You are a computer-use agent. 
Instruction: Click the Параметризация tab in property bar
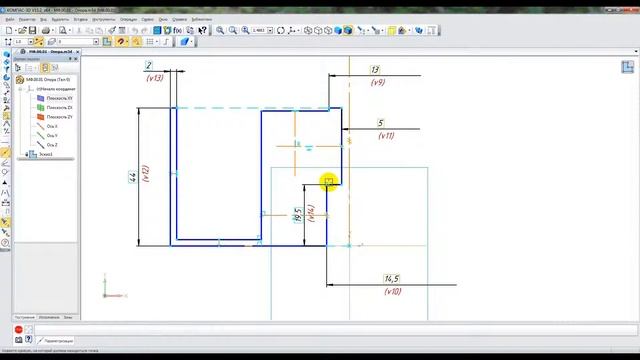pos(56,340)
